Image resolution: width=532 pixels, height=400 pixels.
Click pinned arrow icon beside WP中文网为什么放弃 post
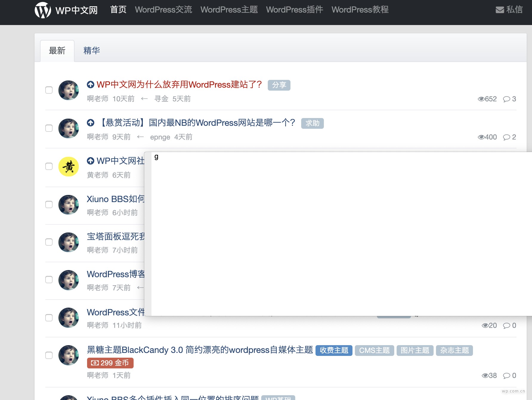[x=91, y=85]
